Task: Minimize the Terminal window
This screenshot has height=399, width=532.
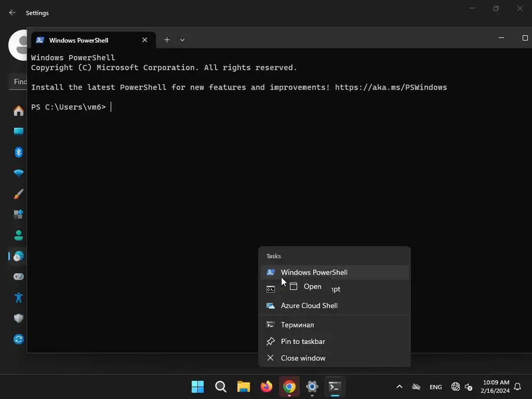Action: pyautogui.click(x=501, y=37)
